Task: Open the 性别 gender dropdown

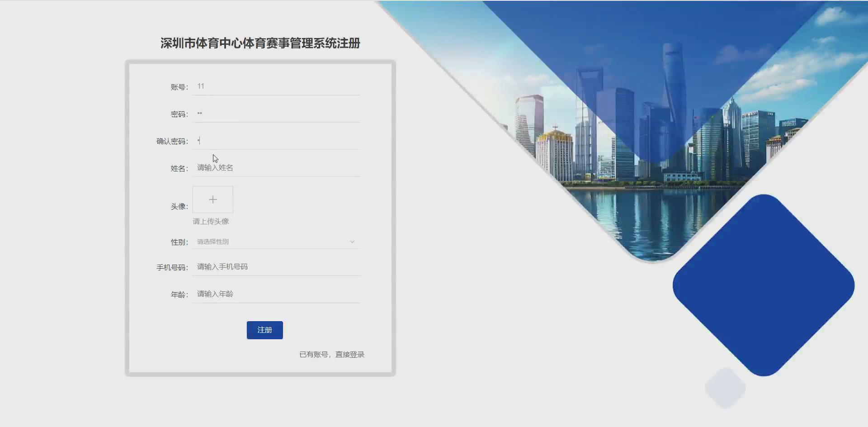Action: coord(276,242)
